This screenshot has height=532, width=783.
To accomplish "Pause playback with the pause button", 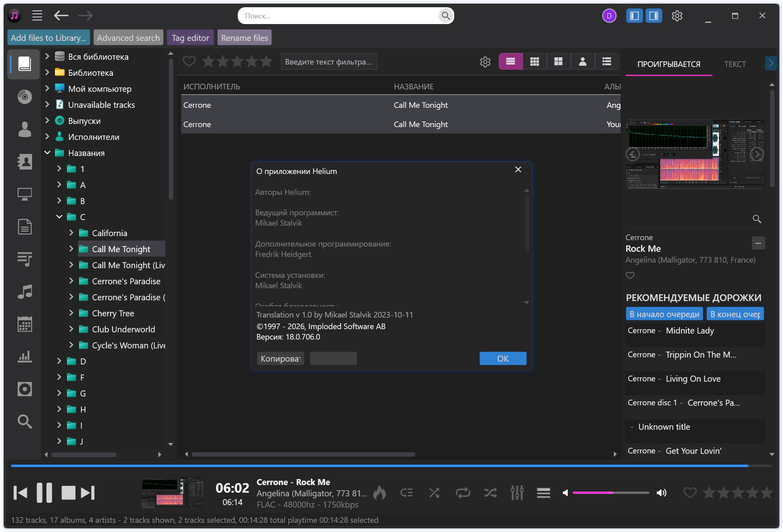I will point(44,493).
